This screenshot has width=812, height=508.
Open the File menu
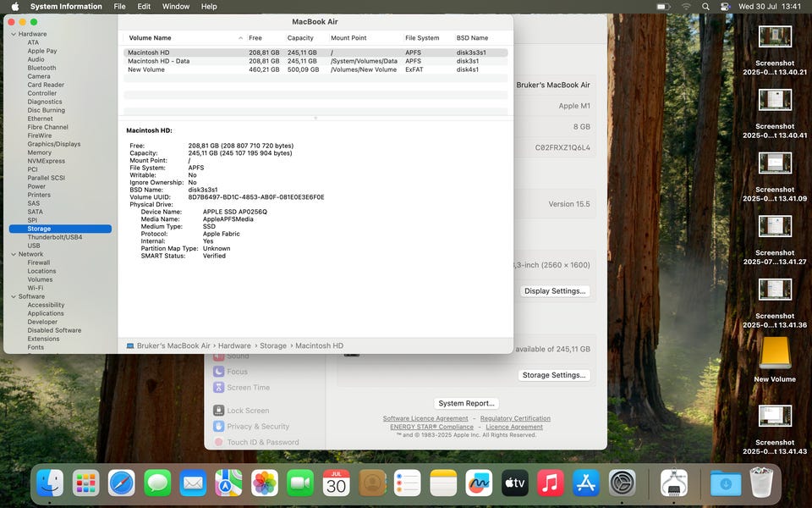120,7
